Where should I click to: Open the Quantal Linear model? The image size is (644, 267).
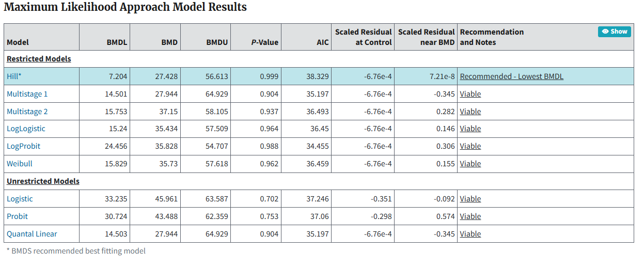point(32,234)
